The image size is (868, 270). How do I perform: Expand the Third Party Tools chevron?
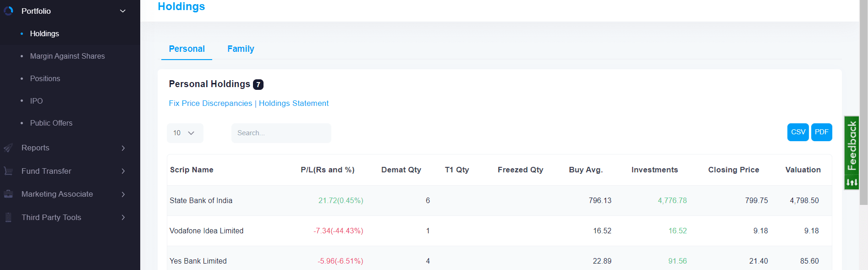123,217
